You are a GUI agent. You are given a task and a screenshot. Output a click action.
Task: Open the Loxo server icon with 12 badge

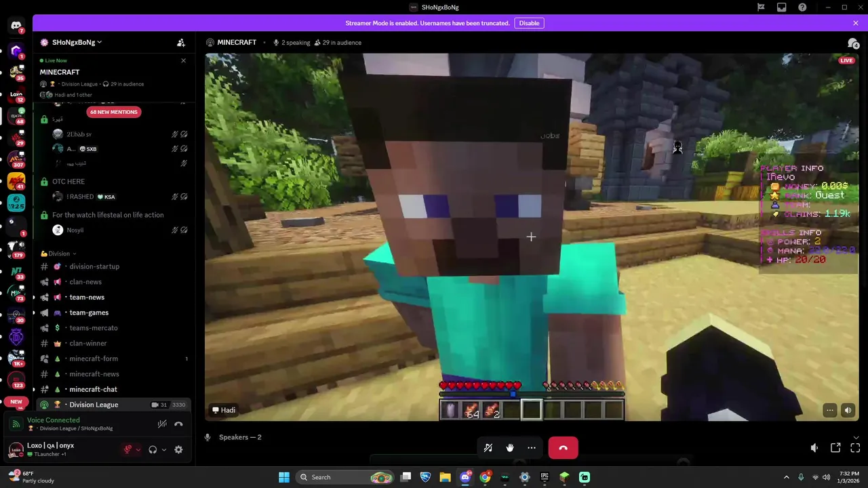(x=16, y=95)
